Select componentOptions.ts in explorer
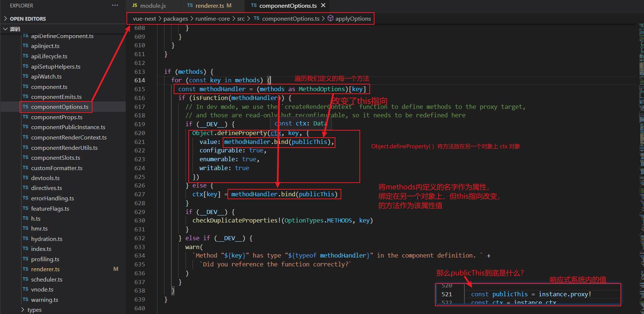 (x=60, y=107)
